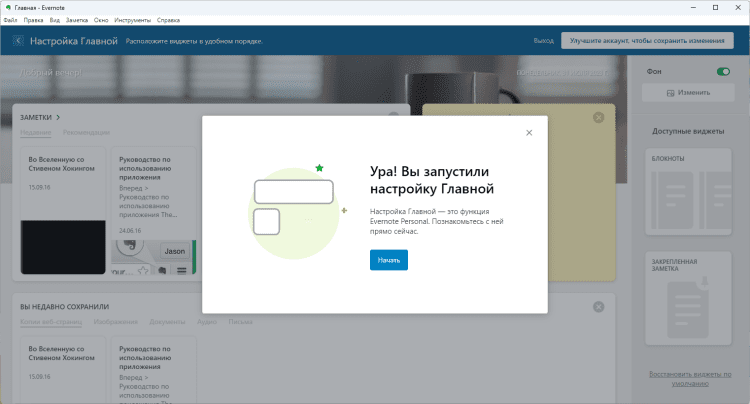Open the Окно menu
Screen dimensions: 750x404
point(101,20)
